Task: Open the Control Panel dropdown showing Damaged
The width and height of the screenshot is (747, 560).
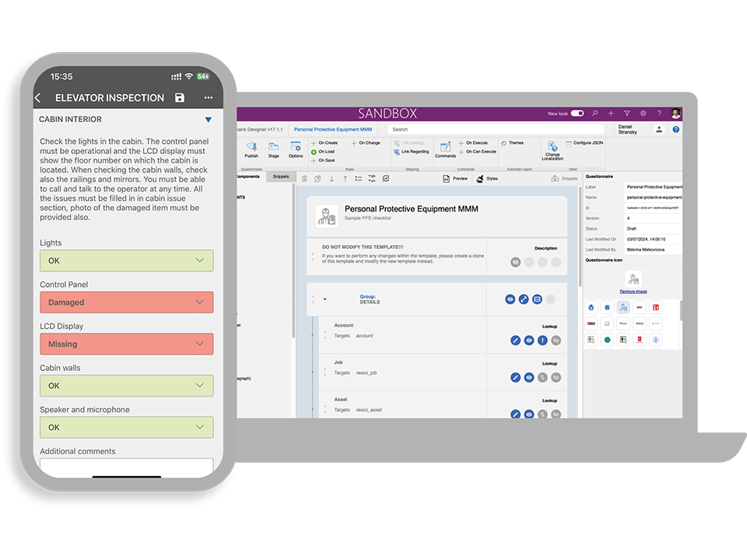Action: (126, 303)
